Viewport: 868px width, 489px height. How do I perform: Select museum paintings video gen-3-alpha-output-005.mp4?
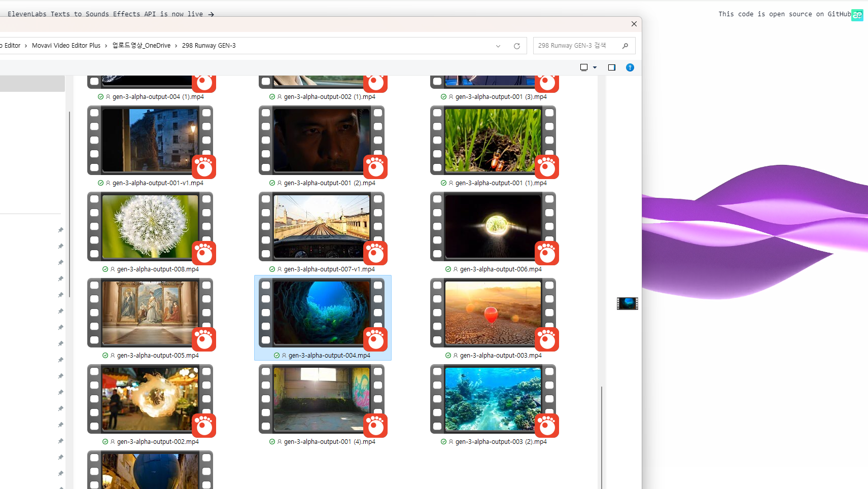pos(150,313)
